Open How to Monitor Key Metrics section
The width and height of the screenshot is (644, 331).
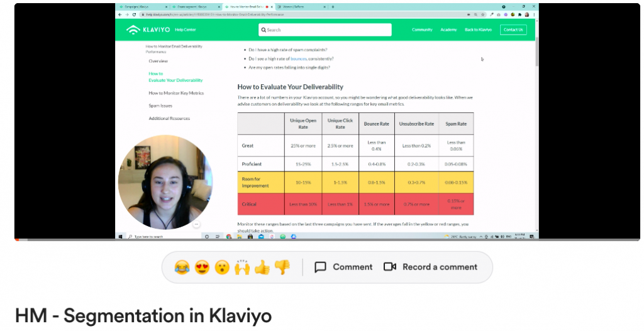(x=176, y=93)
